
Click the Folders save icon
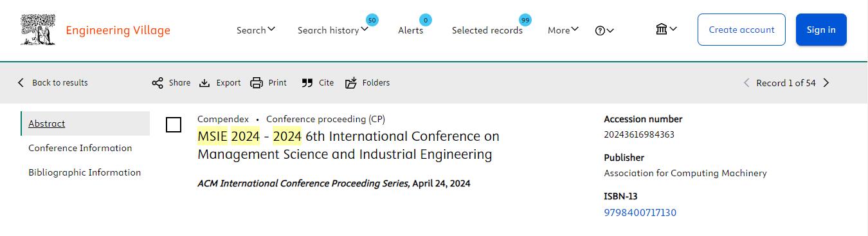tap(351, 83)
